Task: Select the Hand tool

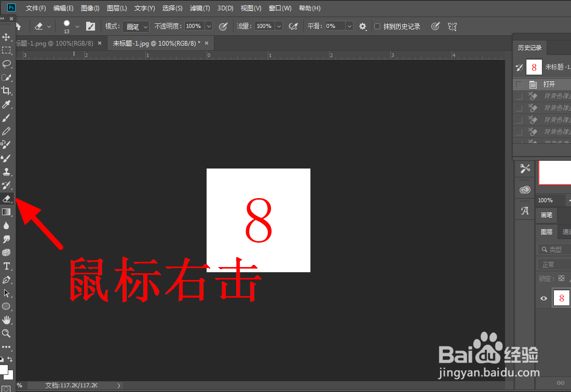Action: coord(7,319)
